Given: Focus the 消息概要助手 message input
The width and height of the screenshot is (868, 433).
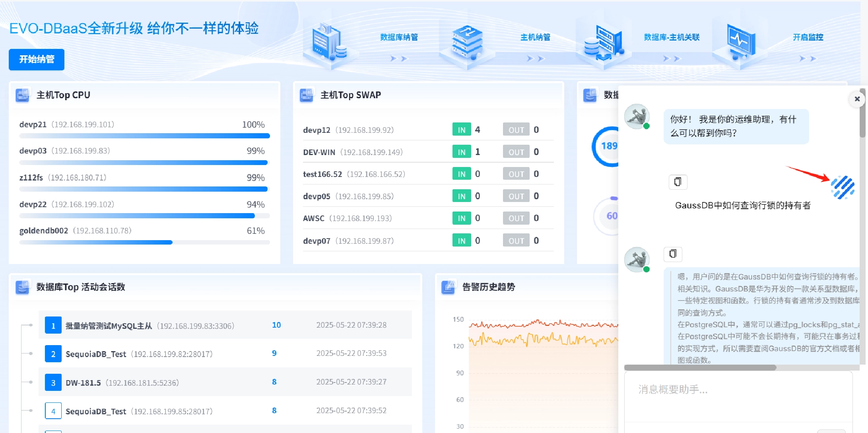Looking at the screenshot, I should (x=738, y=396).
